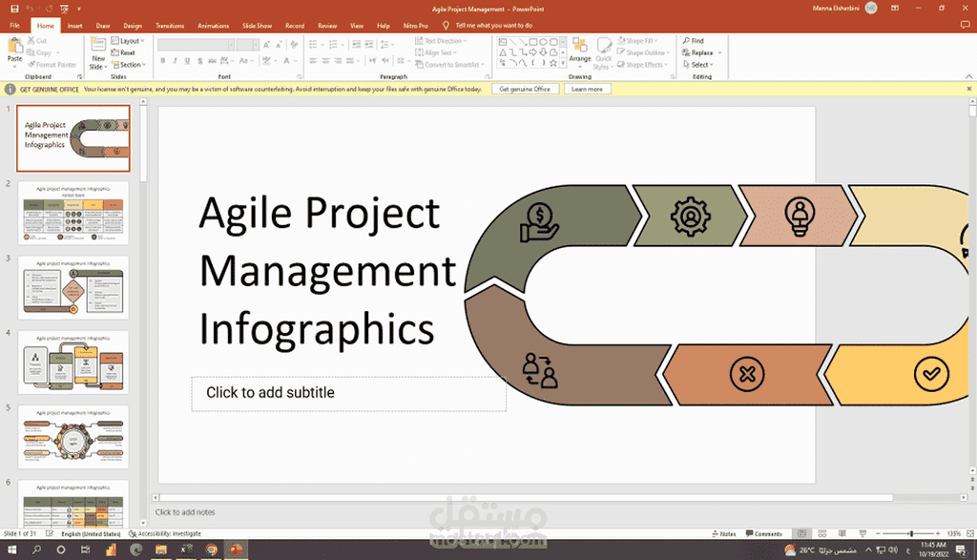This screenshot has height=560, width=977.
Task: Toggle Underline formatting
Action: tap(188, 61)
